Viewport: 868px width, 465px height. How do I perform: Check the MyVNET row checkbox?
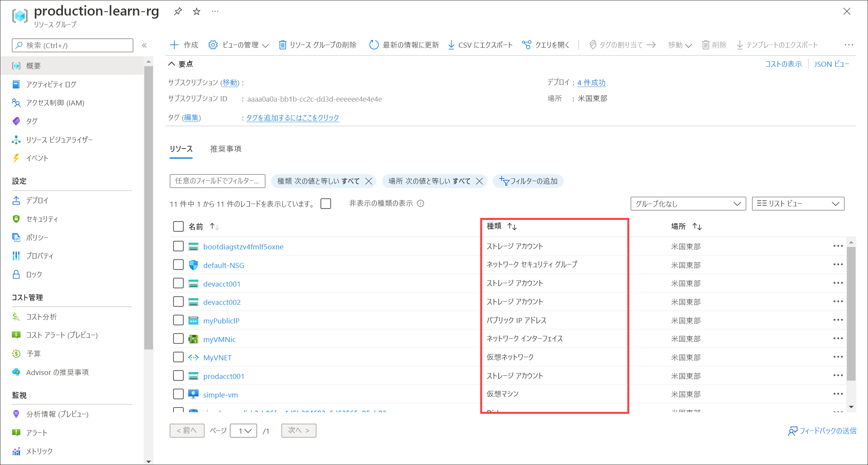(178, 357)
